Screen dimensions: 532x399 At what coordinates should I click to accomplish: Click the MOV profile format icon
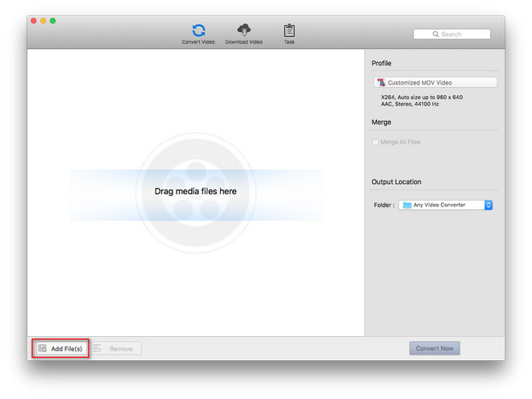[x=381, y=82]
